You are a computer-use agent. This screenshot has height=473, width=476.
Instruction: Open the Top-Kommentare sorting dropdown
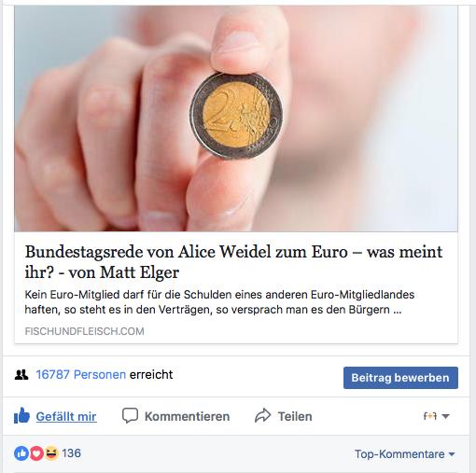(x=404, y=454)
